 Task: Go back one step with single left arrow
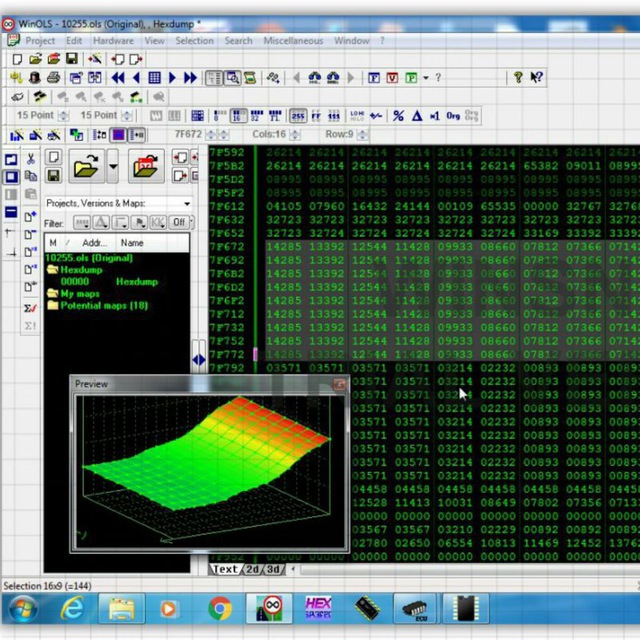pos(136,78)
